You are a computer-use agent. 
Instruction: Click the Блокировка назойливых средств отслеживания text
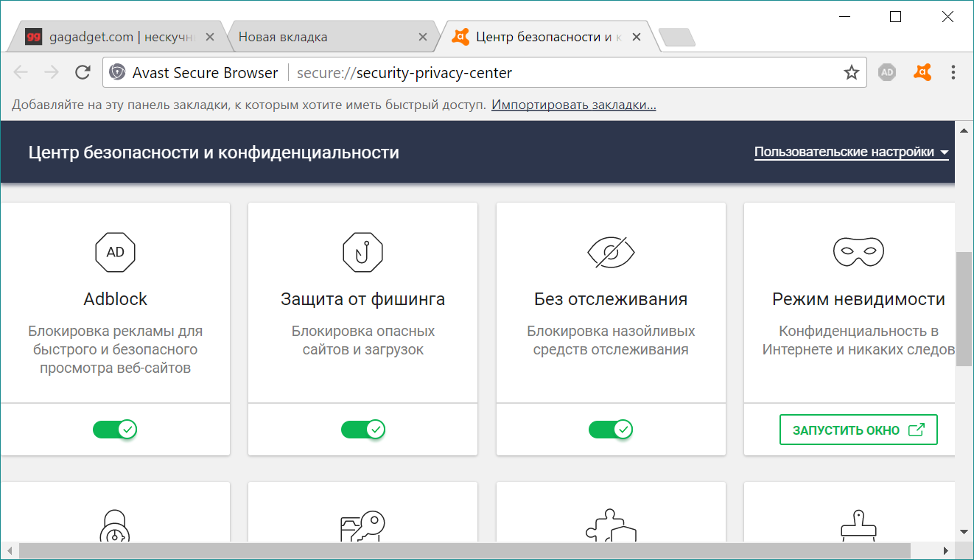[611, 340]
